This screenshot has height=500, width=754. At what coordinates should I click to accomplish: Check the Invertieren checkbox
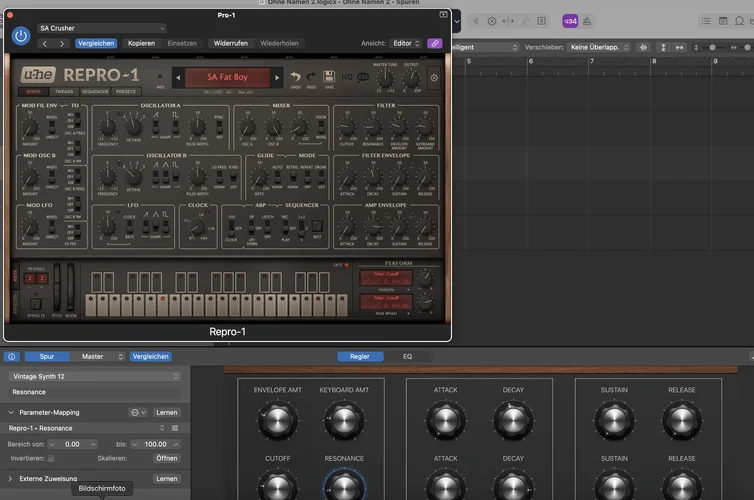(51, 458)
